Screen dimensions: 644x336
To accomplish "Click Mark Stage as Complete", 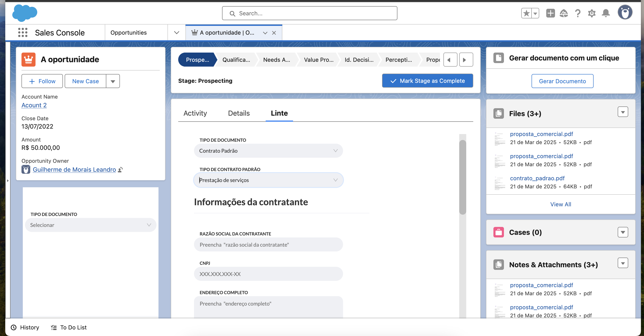I will [x=427, y=81].
